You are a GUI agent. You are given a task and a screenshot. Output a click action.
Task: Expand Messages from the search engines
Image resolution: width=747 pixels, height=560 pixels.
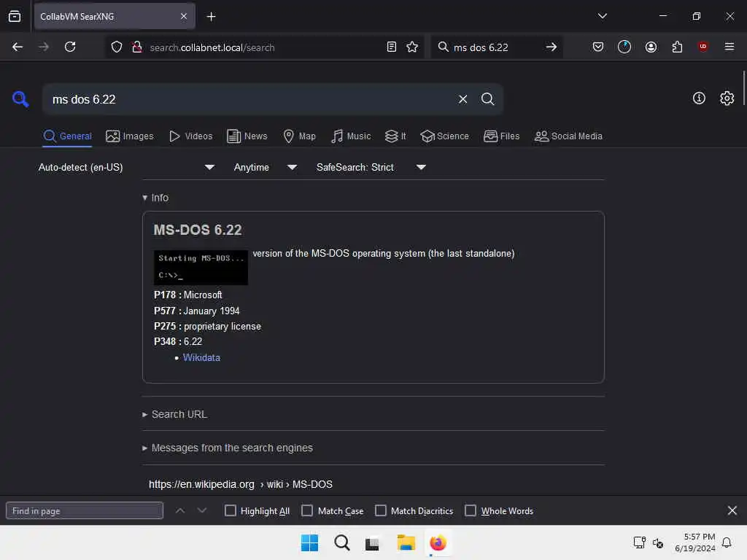click(x=228, y=448)
